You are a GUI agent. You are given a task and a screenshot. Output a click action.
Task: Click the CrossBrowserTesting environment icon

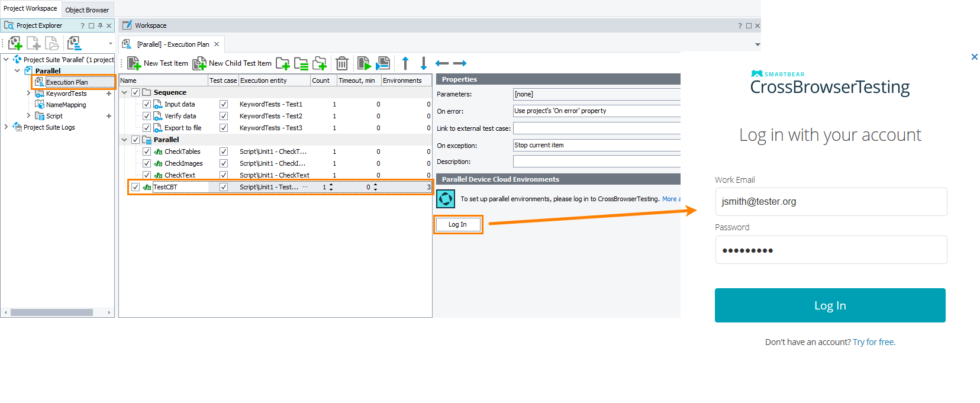[446, 199]
